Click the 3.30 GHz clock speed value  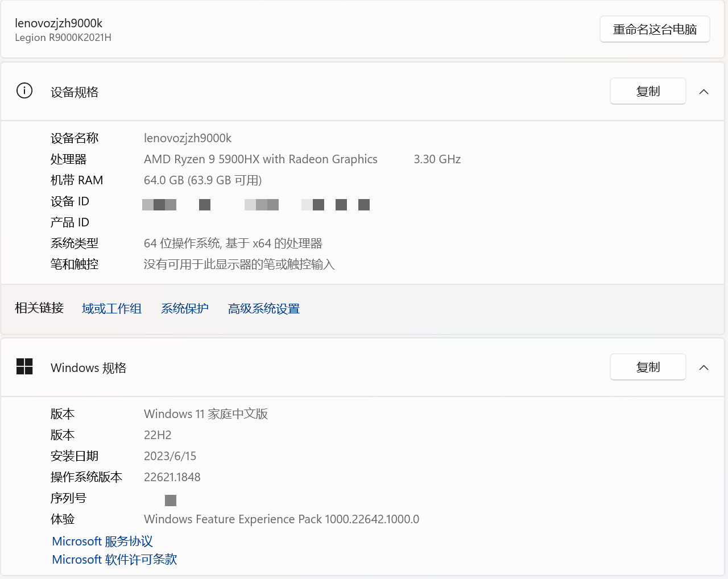(x=437, y=159)
